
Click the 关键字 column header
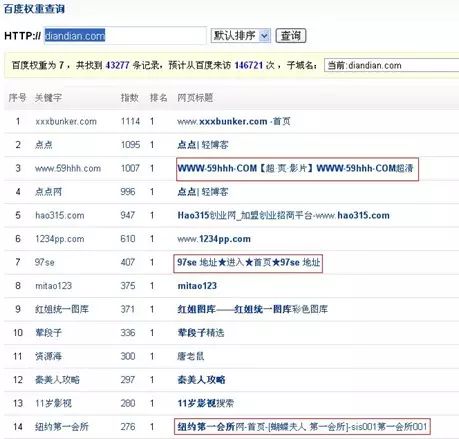pos(48,98)
